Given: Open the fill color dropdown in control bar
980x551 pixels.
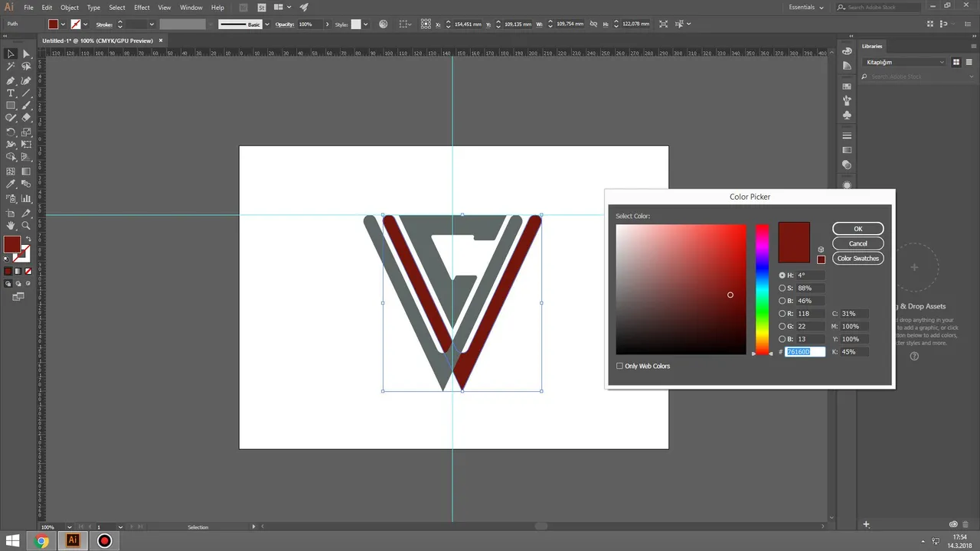Looking at the screenshot, I should pos(64,24).
